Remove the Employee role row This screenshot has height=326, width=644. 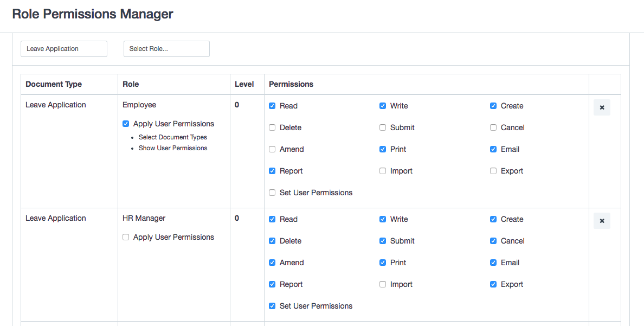(602, 107)
